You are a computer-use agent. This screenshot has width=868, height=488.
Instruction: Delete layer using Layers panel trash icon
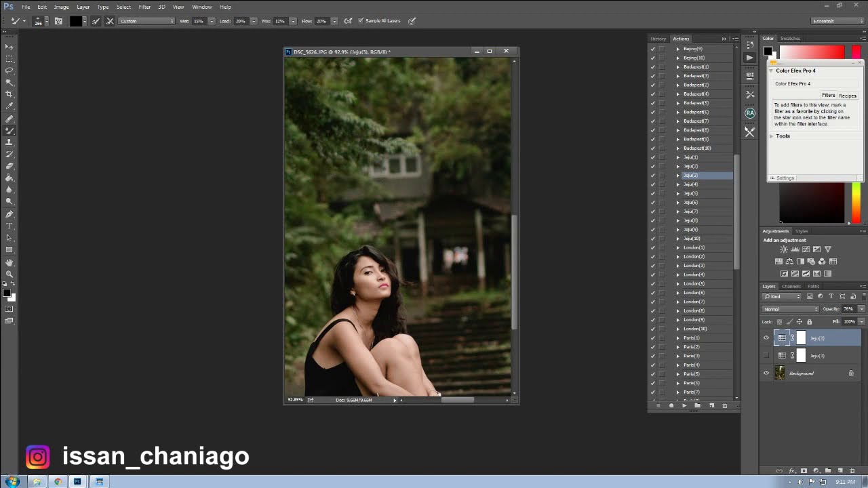[852, 470]
